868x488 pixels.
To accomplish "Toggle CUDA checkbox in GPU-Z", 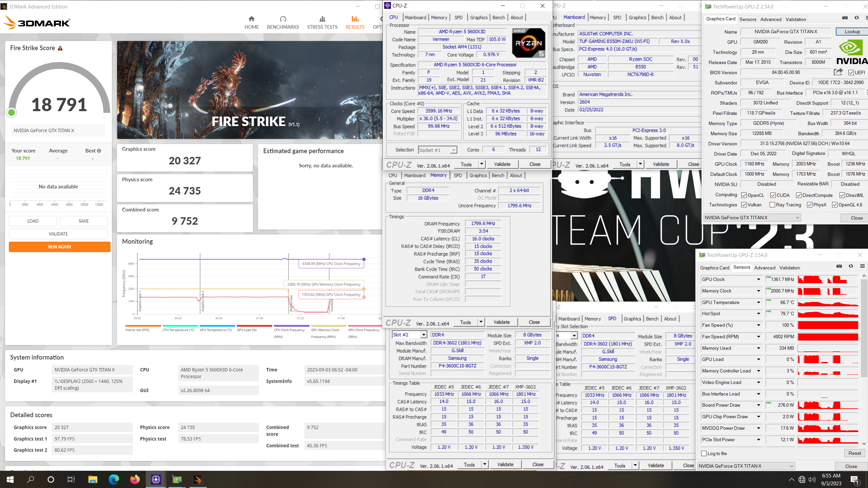I will pyautogui.click(x=773, y=195).
